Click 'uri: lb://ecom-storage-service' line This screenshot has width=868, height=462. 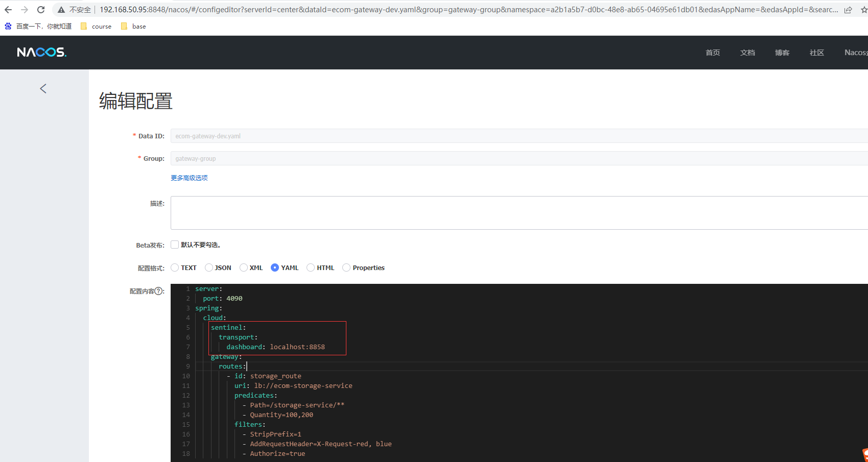[x=293, y=386]
